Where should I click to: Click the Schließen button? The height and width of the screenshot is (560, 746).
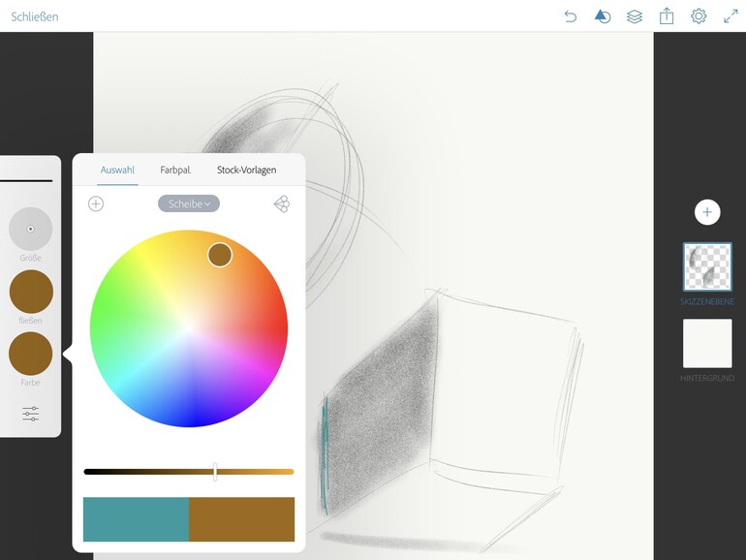click(x=35, y=16)
